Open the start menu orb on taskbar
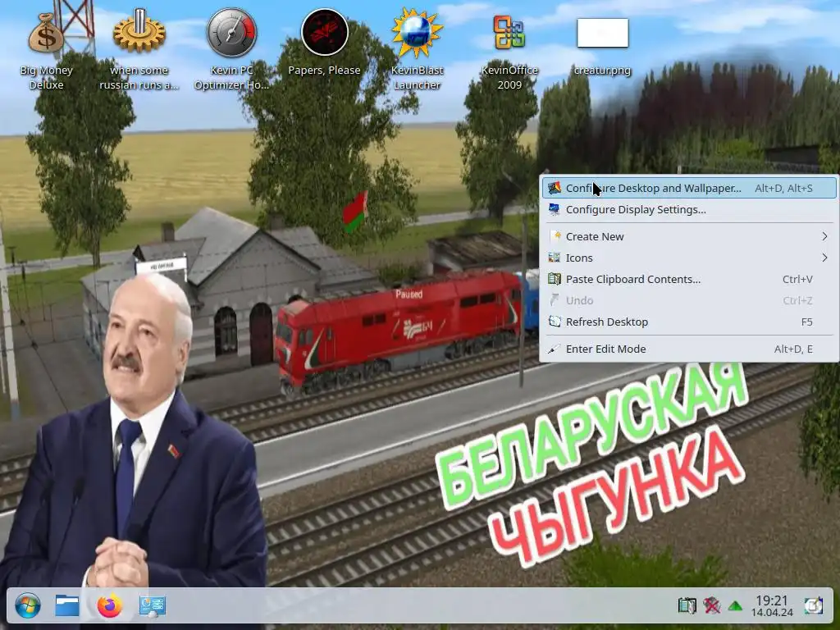This screenshot has width=840, height=630. (x=27, y=606)
